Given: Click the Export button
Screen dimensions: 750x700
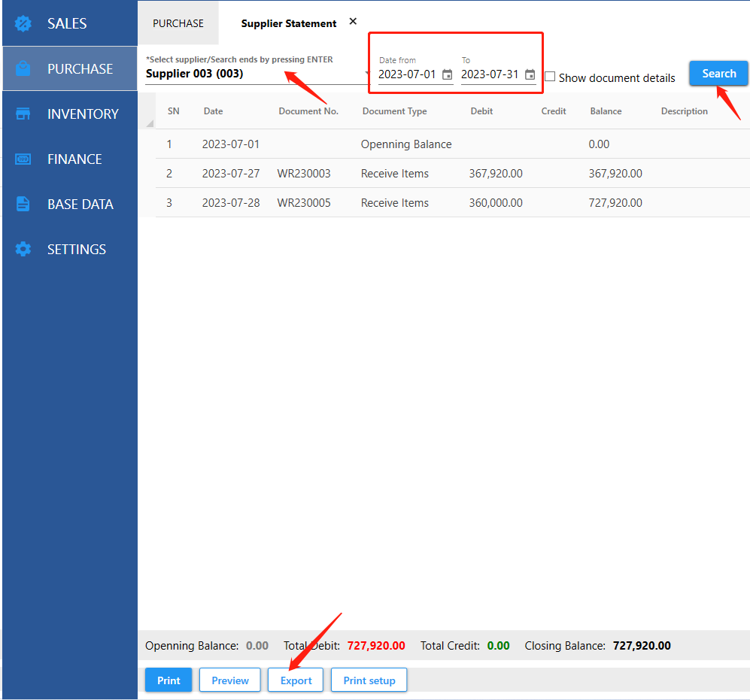Looking at the screenshot, I should click(296, 680).
